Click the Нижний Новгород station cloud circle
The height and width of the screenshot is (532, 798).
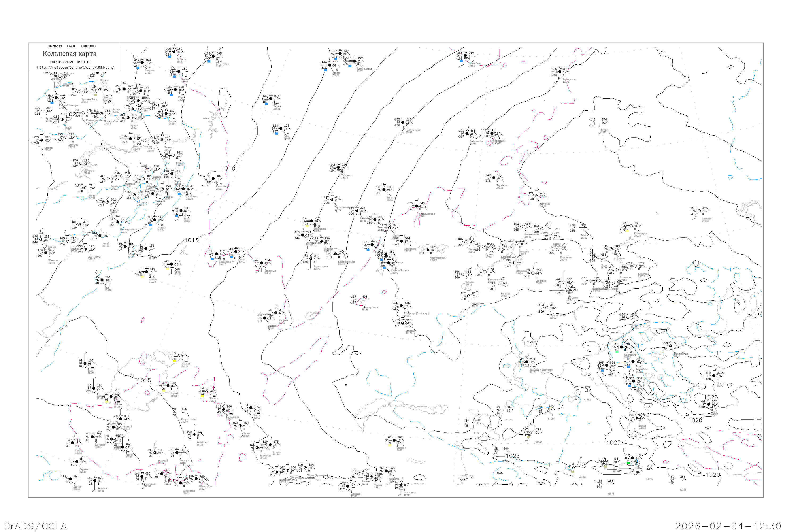[x=56, y=98]
